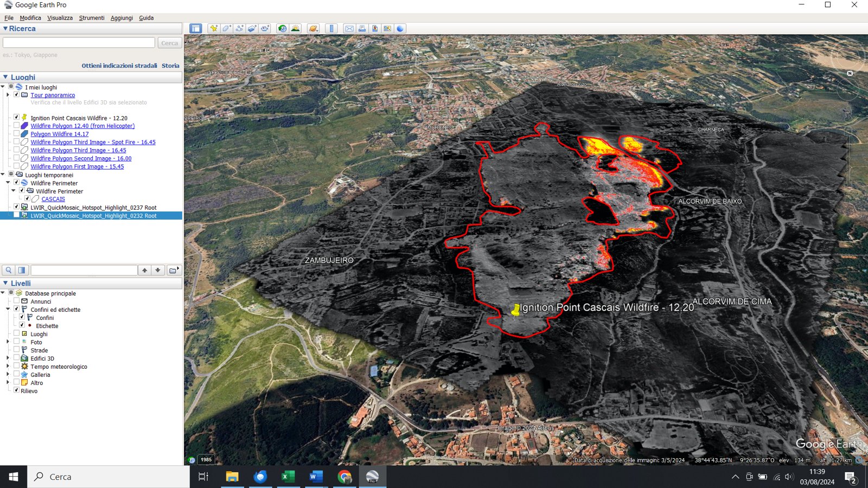Image resolution: width=868 pixels, height=488 pixels.
Task: Click the yellow ignition point pushpin on map
Action: click(515, 310)
